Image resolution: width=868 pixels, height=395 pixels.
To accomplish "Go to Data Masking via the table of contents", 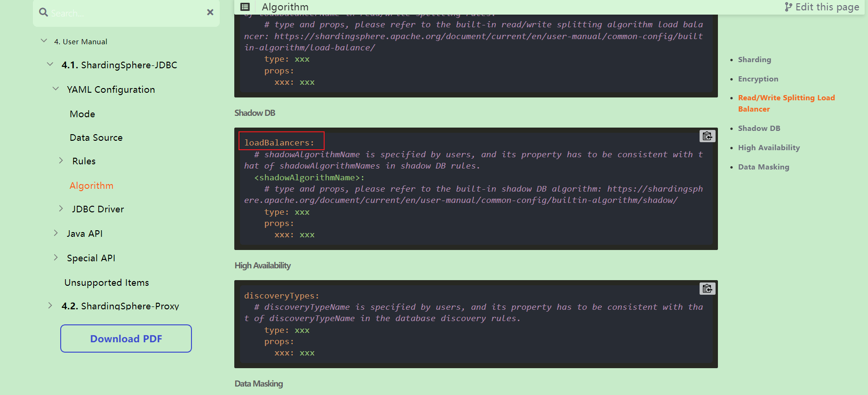I will pyautogui.click(x=763, y=166).
